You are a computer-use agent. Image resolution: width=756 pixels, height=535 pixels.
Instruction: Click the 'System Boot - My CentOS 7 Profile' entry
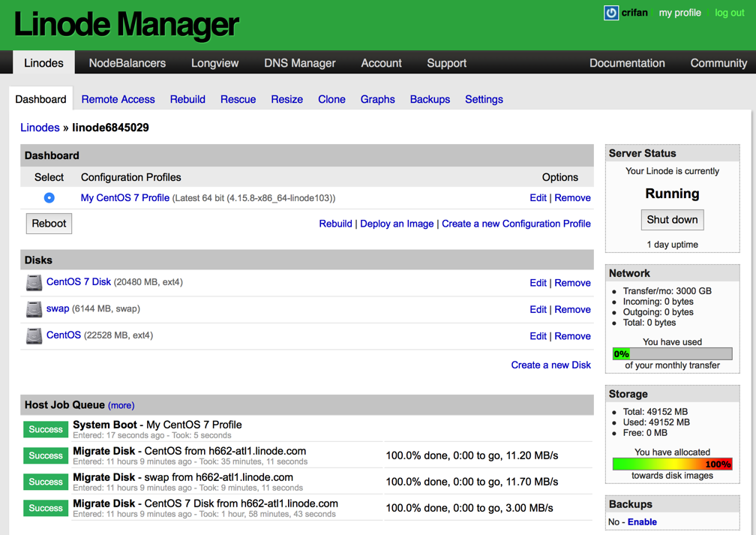coord(157,425)
